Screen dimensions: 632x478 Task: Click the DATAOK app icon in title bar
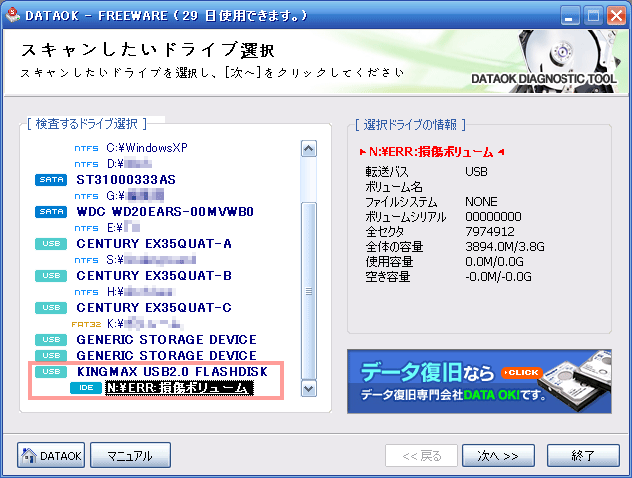tap(13, 15)
